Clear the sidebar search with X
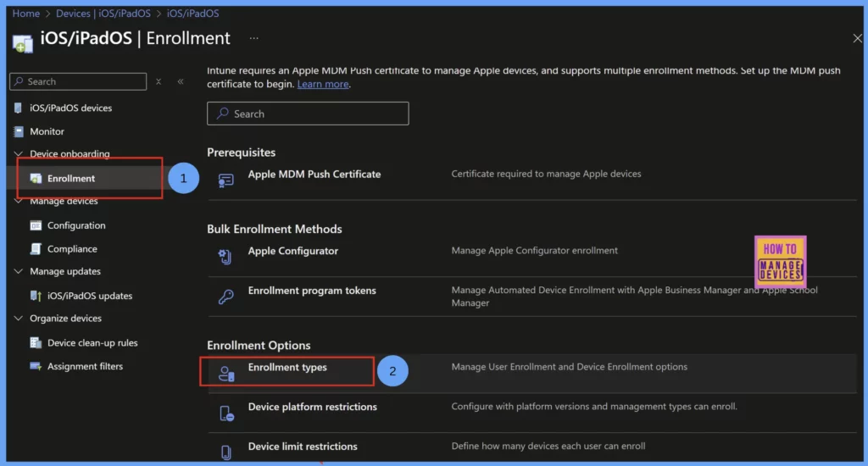This screenshot has width=868, height=466. click(159, 81)
